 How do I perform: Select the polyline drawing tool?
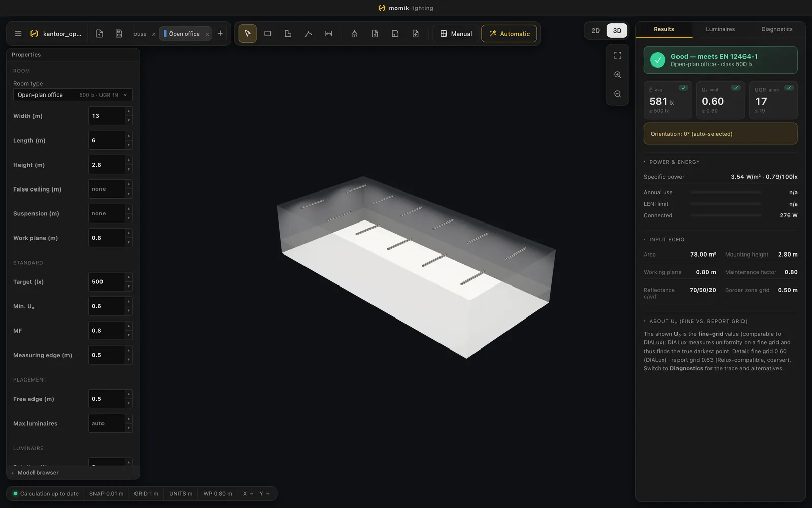(309, 34)
